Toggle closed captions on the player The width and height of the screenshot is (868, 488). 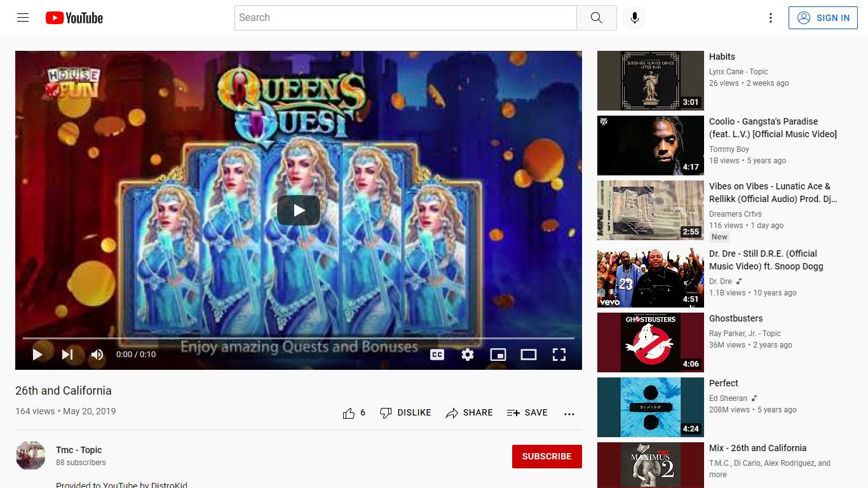coord(437,355)
